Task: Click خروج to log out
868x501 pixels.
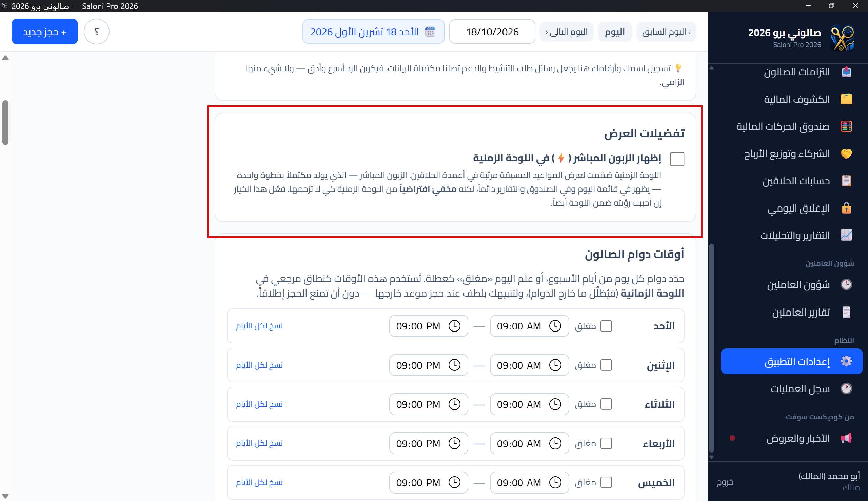Action: [x=725, y=482]
